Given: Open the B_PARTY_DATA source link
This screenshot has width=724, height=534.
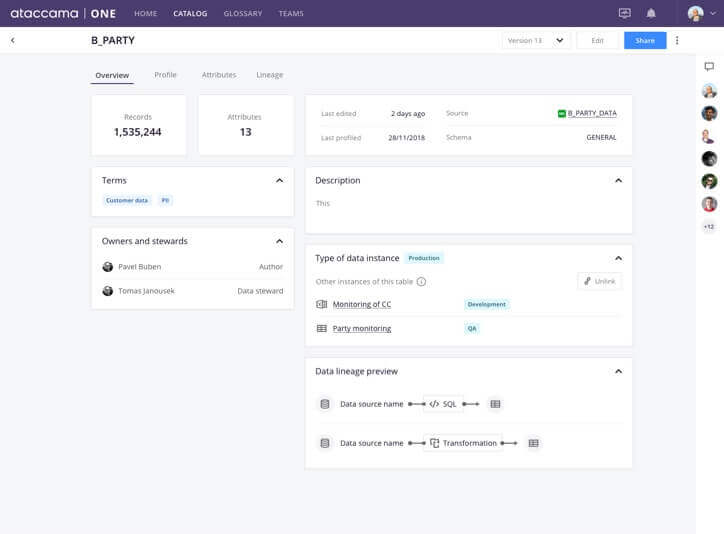Looking at the screenshot, I should [x=591, y=114].
